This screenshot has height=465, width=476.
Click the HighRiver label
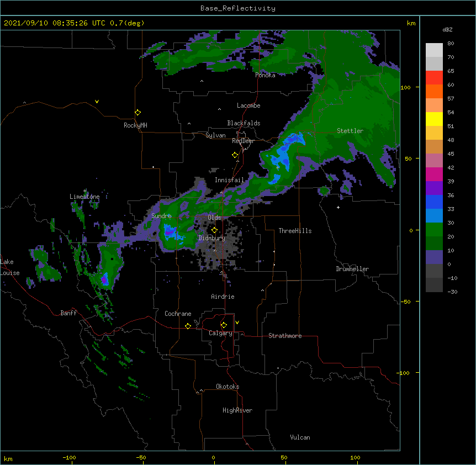coord(237,410)
